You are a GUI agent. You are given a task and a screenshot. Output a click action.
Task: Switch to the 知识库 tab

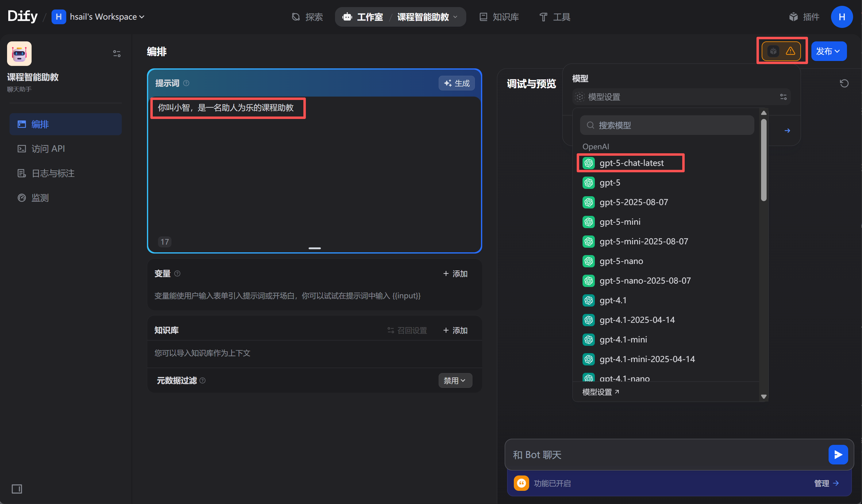[499, 17]
